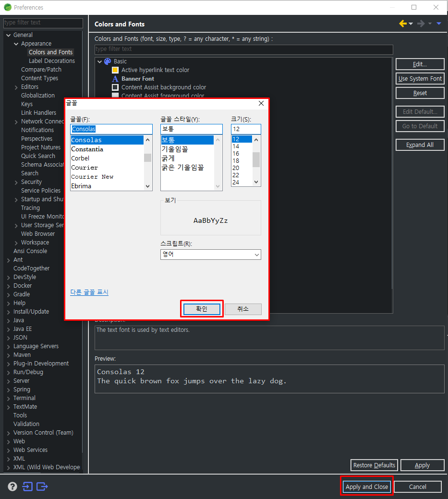Screen dimensions: 448x499
Task: Click the yellow back navigation arrow
Action: point(403,24)
